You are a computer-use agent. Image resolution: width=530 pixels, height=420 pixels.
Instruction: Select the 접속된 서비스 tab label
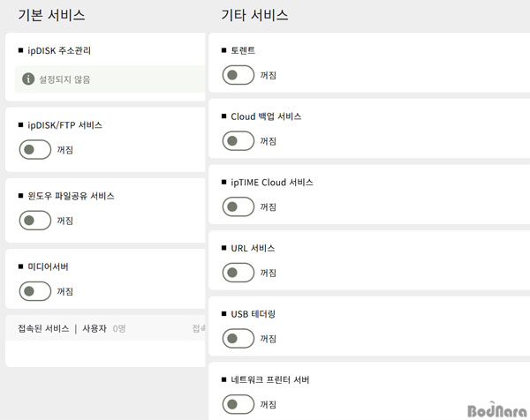43,328
